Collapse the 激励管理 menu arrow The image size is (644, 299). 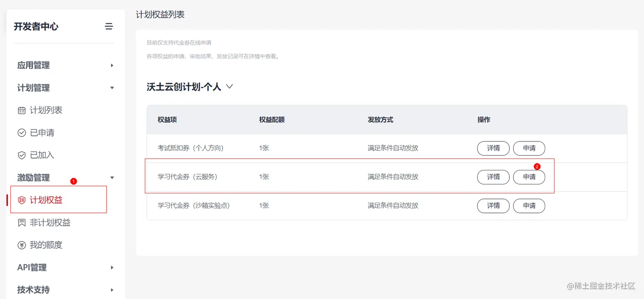112,178
